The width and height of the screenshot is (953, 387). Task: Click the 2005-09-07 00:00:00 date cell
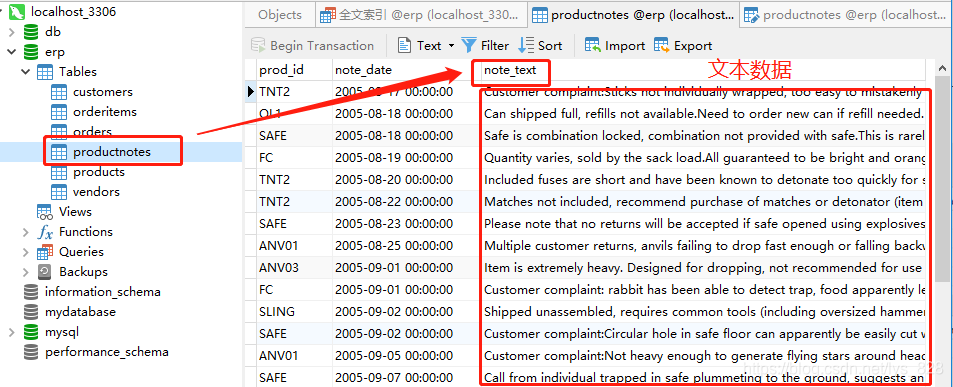(407, 378)
